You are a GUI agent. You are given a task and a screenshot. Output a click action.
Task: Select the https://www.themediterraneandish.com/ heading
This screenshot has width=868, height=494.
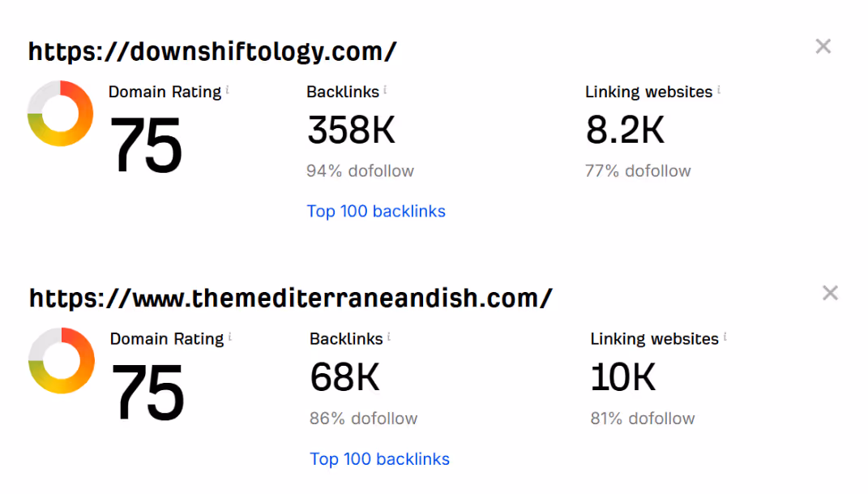coord(291,299)
